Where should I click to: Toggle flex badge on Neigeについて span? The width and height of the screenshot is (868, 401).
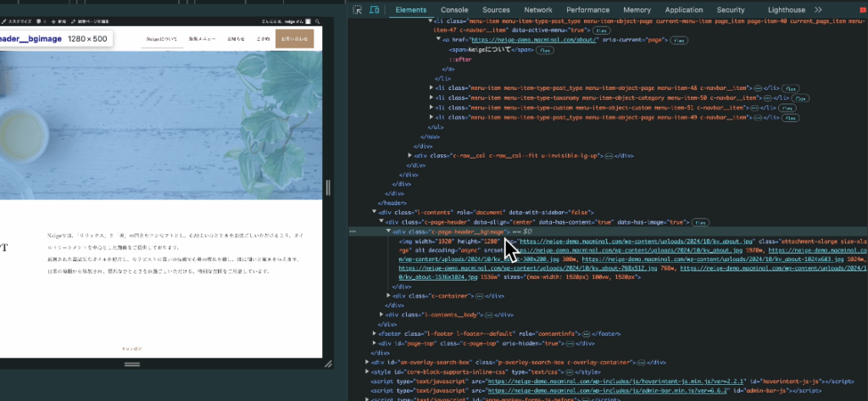542,50
